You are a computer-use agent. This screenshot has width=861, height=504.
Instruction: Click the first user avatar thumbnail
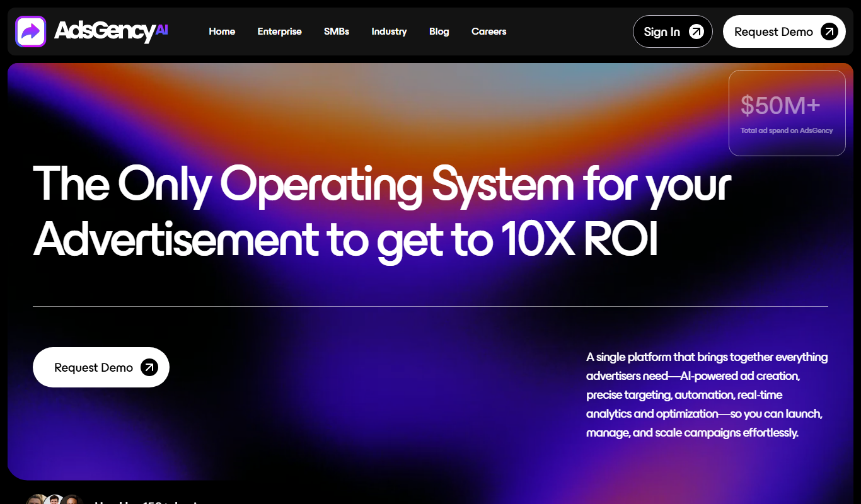click(x=38, y=500)
